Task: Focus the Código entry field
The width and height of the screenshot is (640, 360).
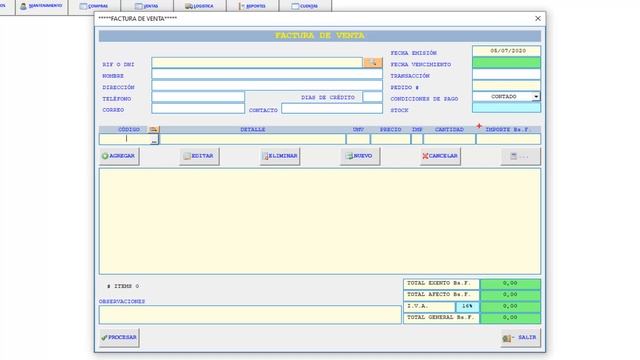Action: (125, 139)
